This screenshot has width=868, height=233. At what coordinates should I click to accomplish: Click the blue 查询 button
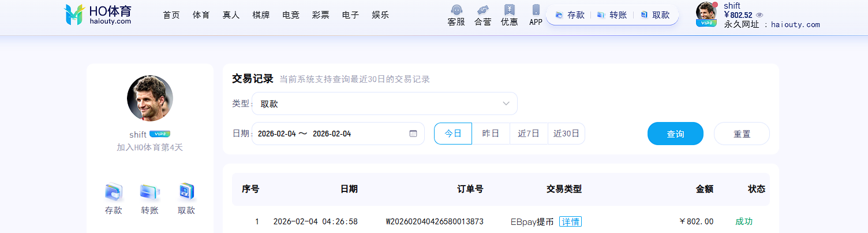675,134
